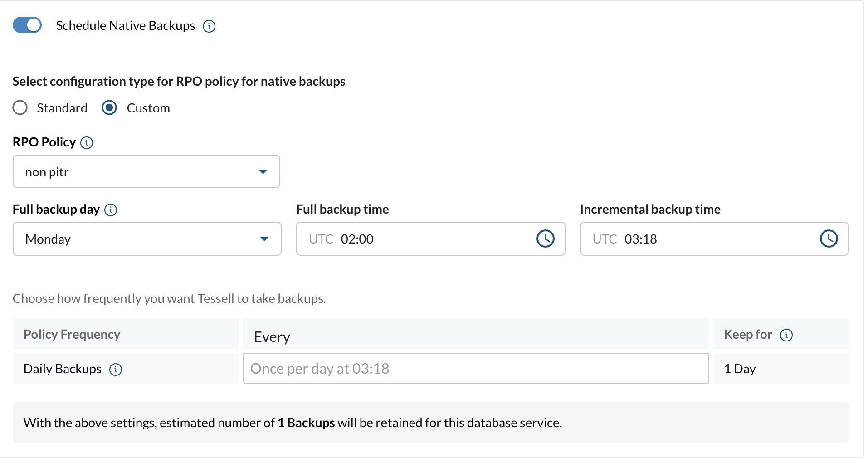Click info icon beside Schedule Native Backups
The height and width of the screenshot is (458, 868).
[x=209, y=26]
